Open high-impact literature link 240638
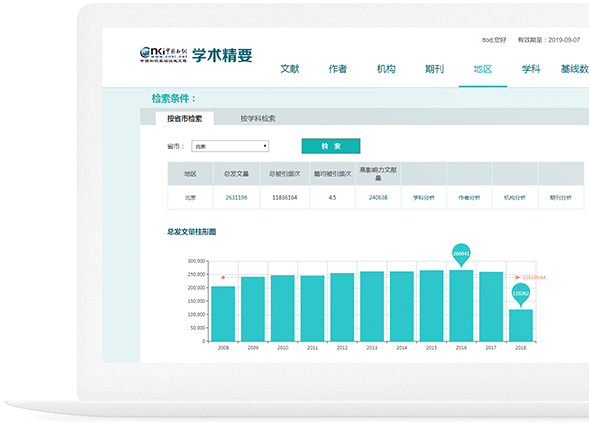The width and height of the screenshot is (589, 428). 378,198
